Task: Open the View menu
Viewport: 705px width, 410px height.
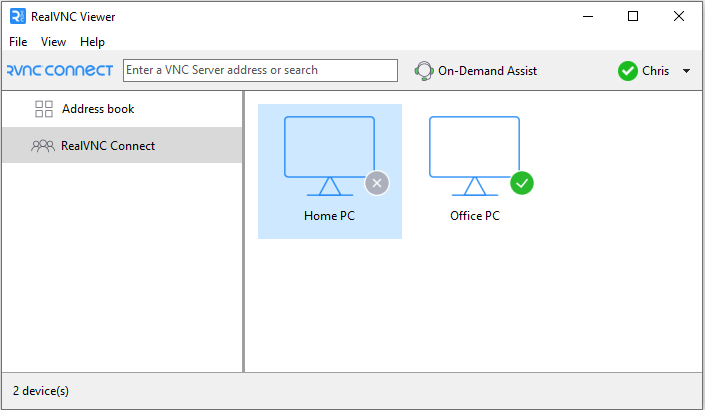Action: (x=53, y=42)
